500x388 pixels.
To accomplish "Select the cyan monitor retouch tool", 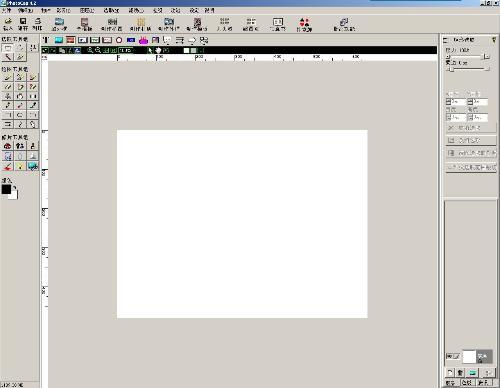I will pyautogui.click(x=33, y=166).
